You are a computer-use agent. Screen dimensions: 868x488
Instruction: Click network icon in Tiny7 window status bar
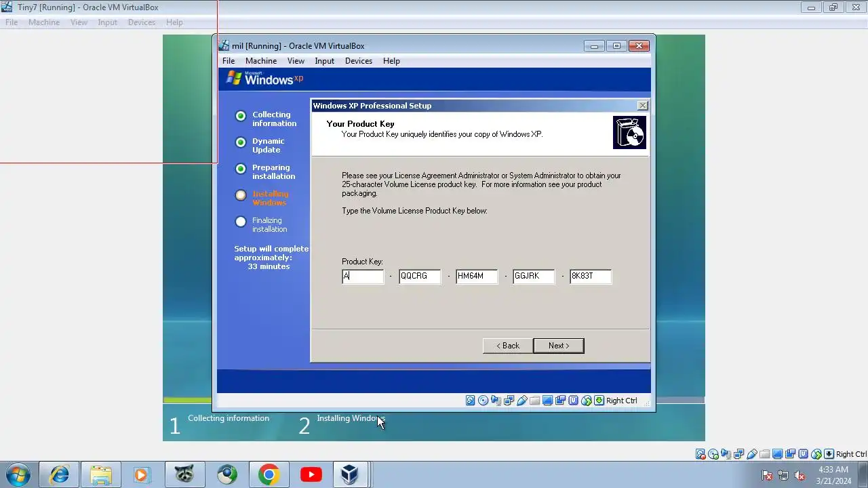[x=739, y=454]
